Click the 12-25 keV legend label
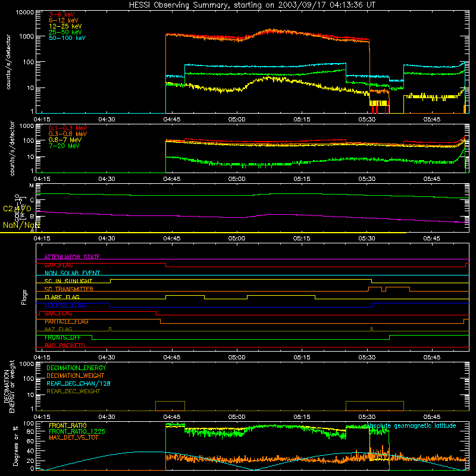This screenshot has height=476, width=476. 65,26
